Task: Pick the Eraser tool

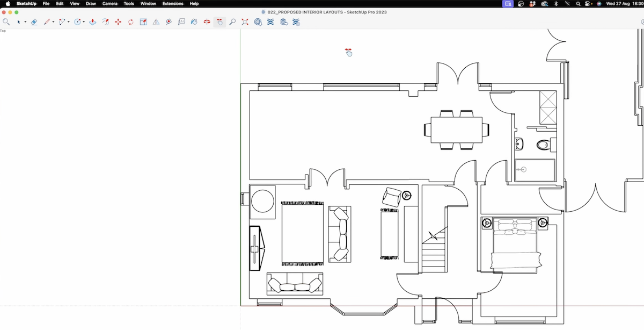Action: point(34,22)
